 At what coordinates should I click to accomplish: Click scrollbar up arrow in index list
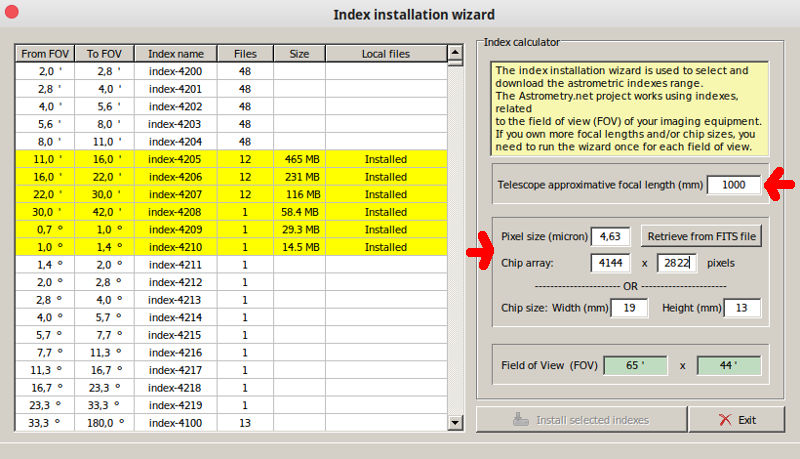pos(455,52)
